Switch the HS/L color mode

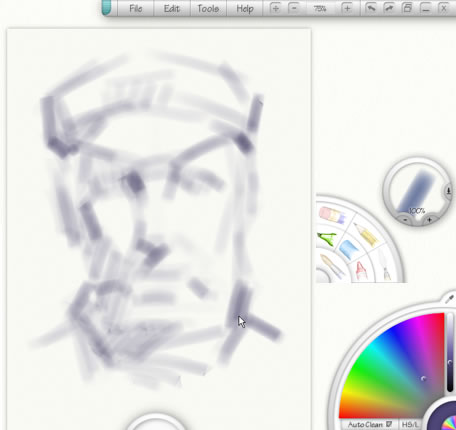pyautogui.click(x=410, y=425)
